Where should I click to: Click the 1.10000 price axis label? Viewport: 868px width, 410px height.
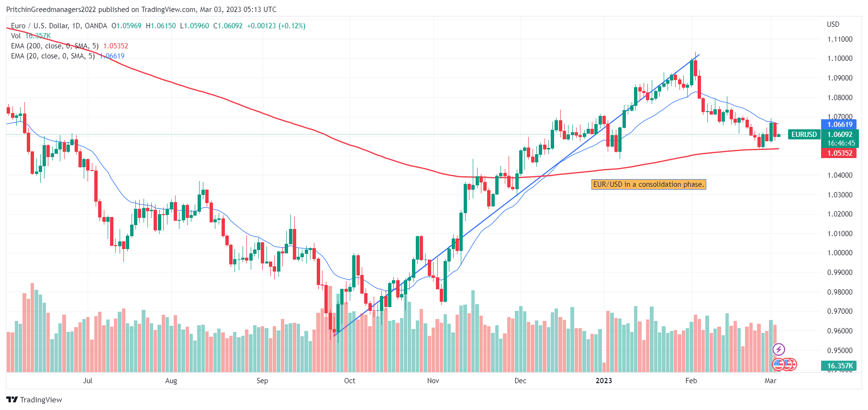pos(840,58)
